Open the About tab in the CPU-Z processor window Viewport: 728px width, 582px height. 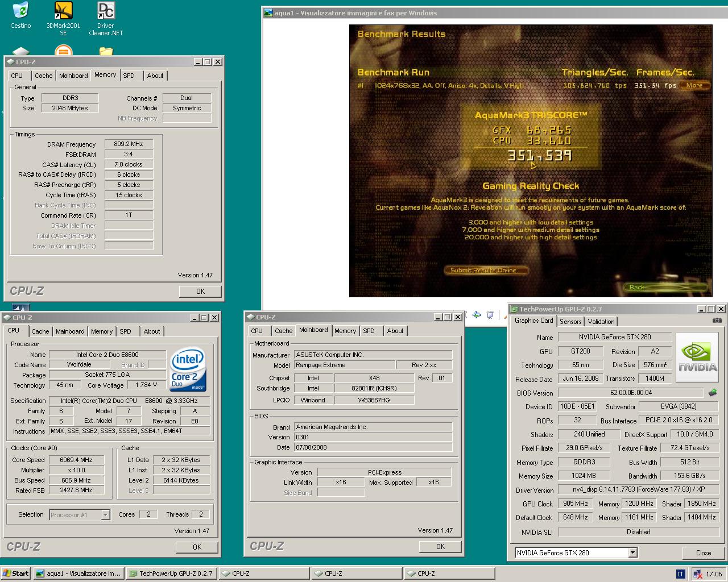pyautogui.click(x=152, y=331)
